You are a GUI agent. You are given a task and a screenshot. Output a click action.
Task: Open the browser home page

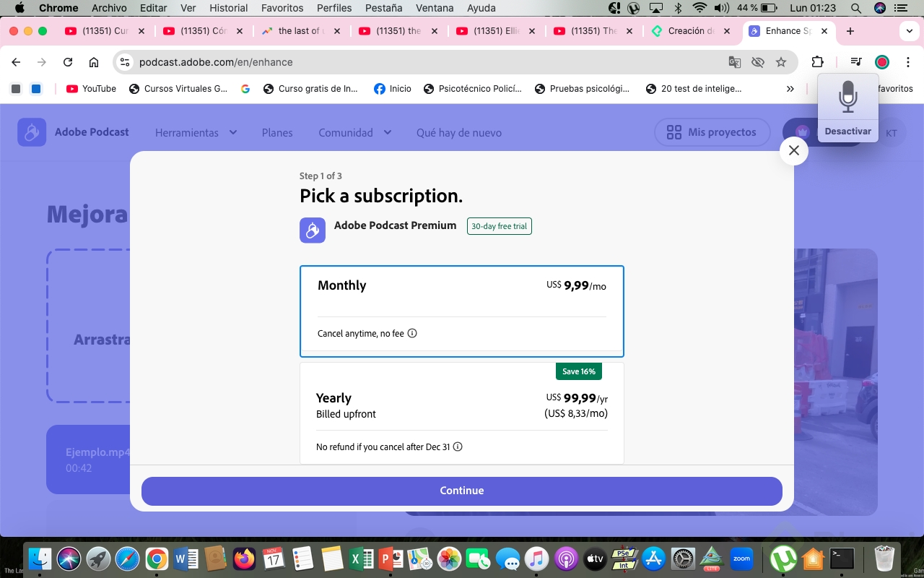(x=94, y=62)
